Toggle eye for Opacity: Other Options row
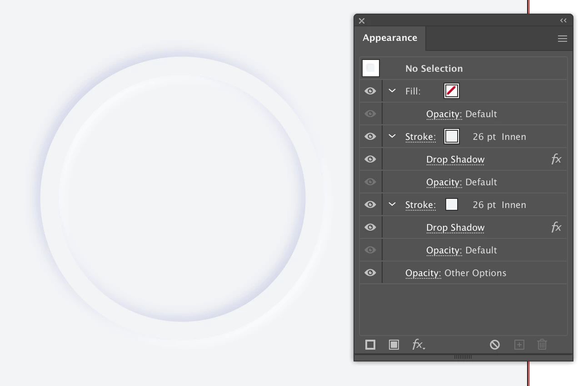 click(370, 273)
